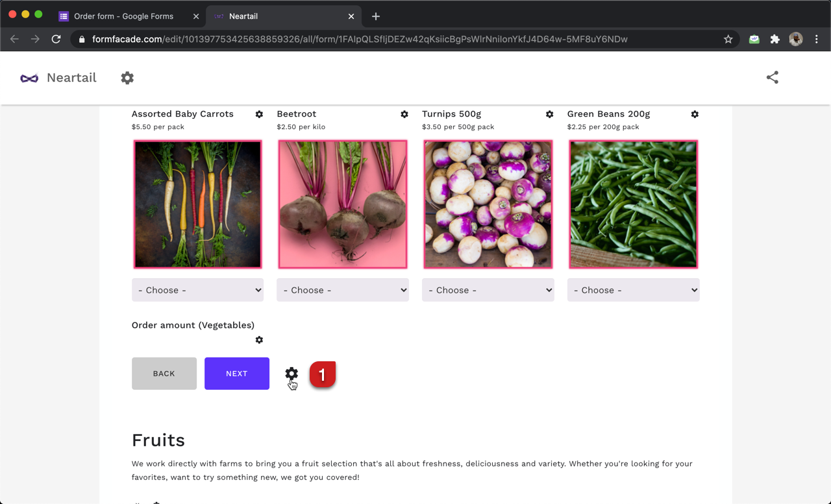
Task: Open the share options icon
Action: pyautogui.click(x=772, y=77)
